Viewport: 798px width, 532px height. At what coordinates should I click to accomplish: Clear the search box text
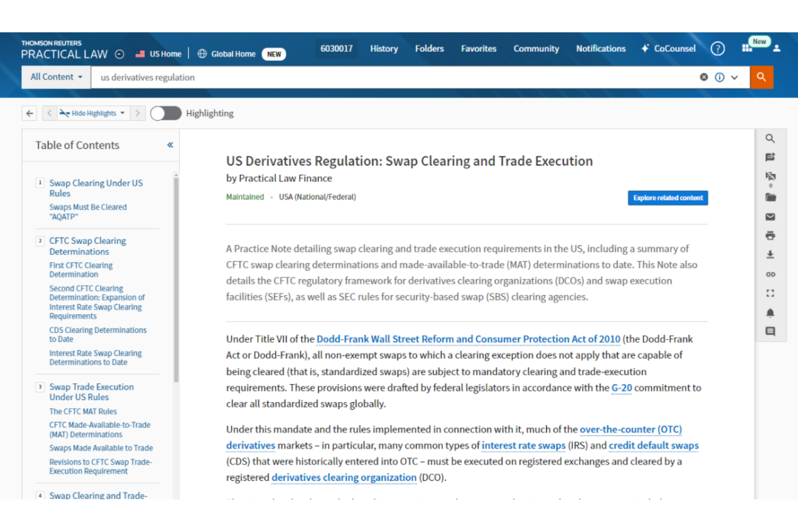704,77
